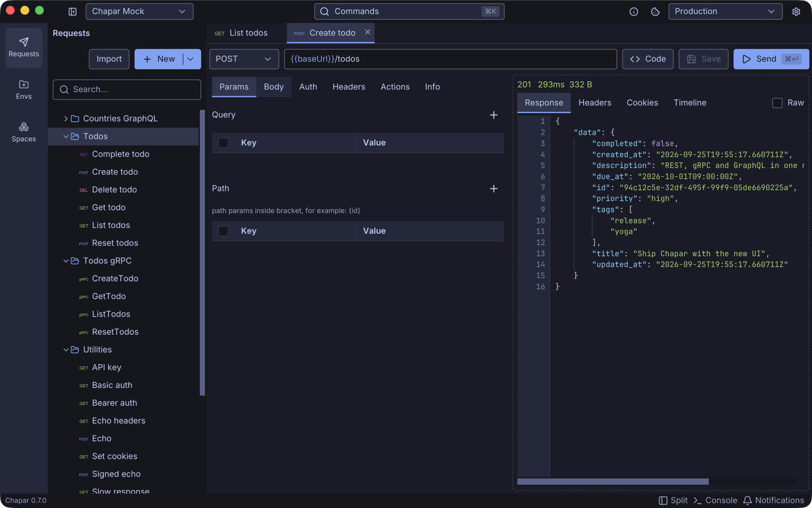812x508 pixels.
Task: Open the request Headers tab
Action: [349, 87]
